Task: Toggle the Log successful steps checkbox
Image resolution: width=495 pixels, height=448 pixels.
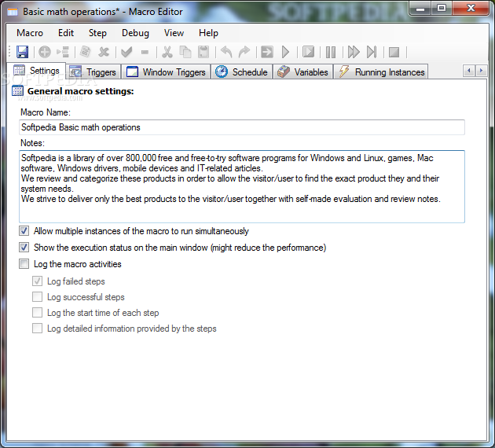Action: [37, 297]
